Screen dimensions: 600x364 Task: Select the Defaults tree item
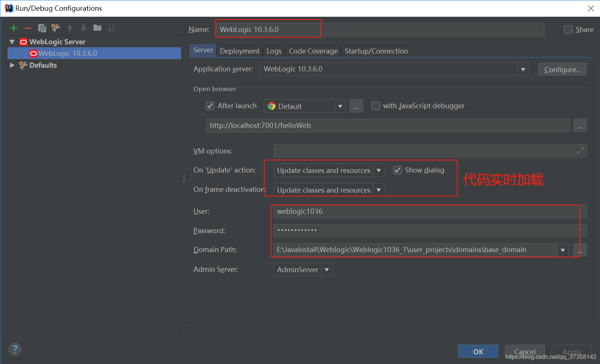43,65
